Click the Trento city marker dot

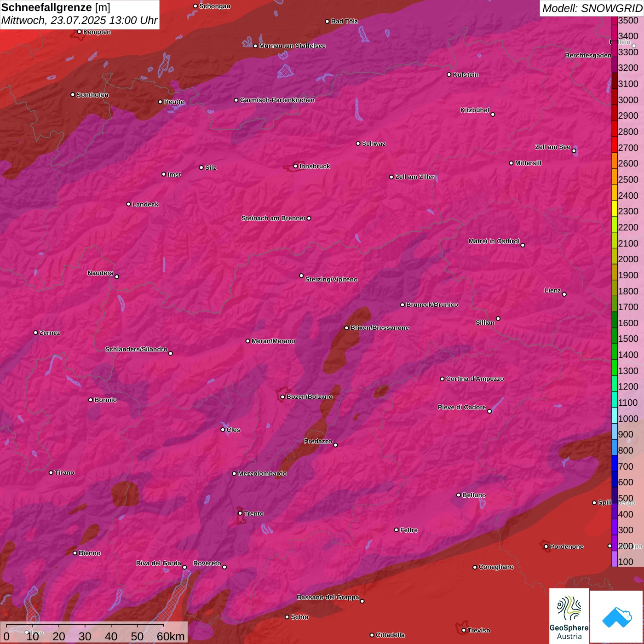tap(240, 513)
